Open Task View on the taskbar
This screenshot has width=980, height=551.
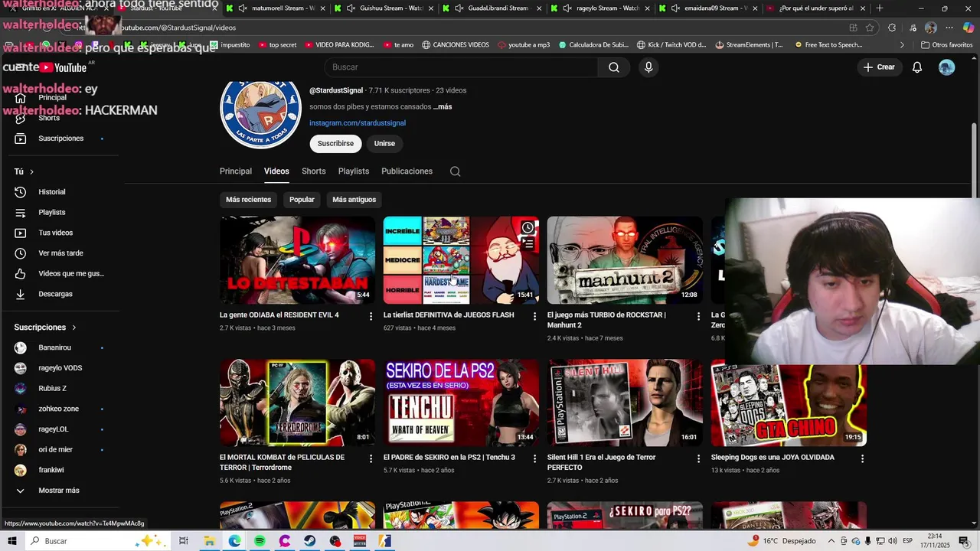pyautogui.click(x=184, y=541)
